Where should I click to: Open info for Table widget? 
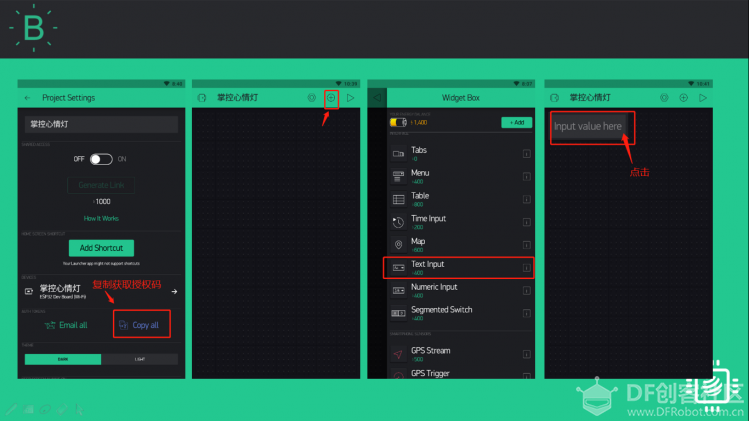[x=526, y=199]
